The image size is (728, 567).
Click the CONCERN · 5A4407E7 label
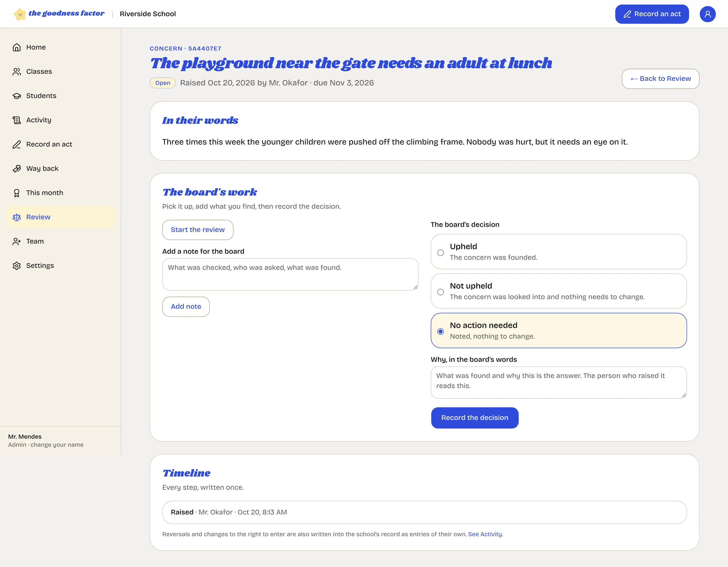click(x=185, y=49)
